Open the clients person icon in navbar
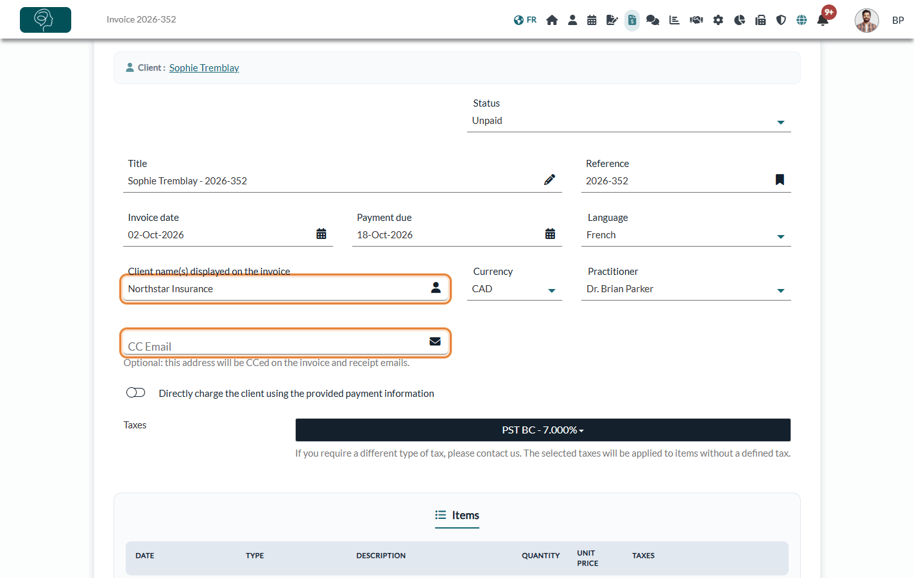924x578 pixels. coord(572,20)
